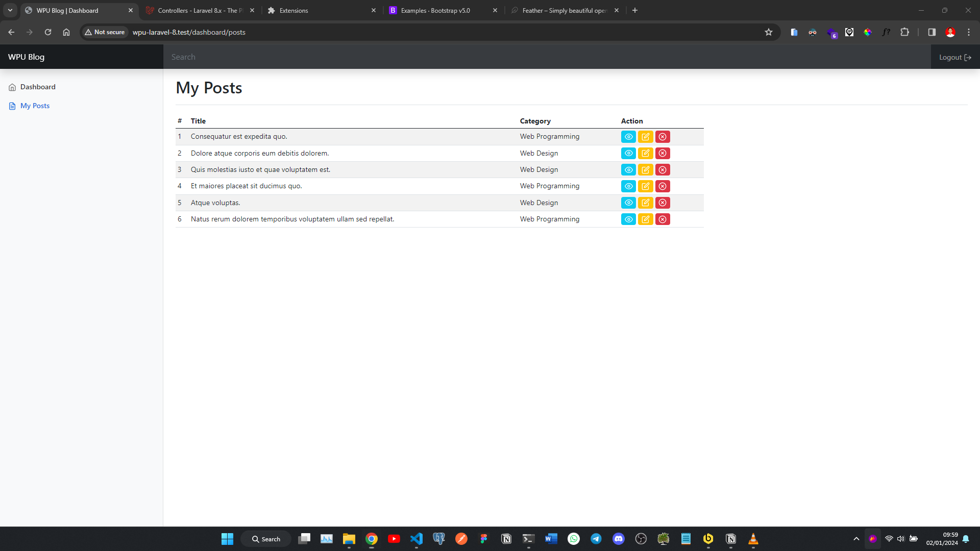This screenshot has width=980, height=551.
Task: Expand the WPU Blog sidebar header
Action: click(26, 57)
